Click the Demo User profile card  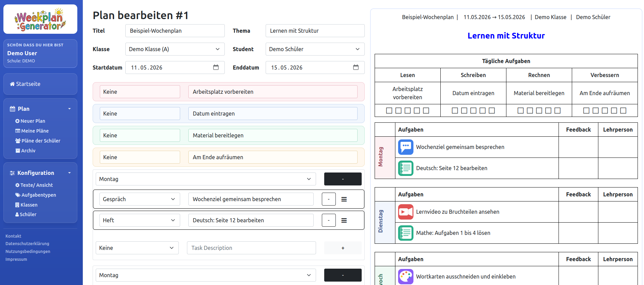click(x=40, y=54)
